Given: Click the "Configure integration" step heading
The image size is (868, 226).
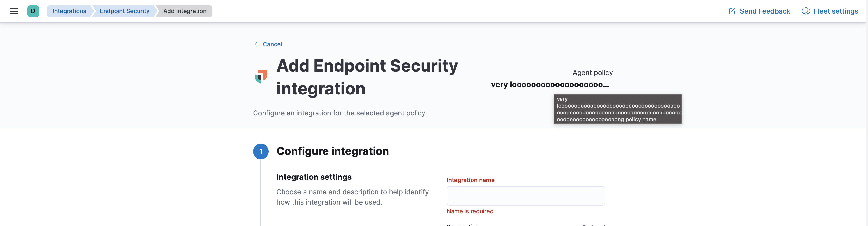Looking at the screenshot, I should pos(332,151).
